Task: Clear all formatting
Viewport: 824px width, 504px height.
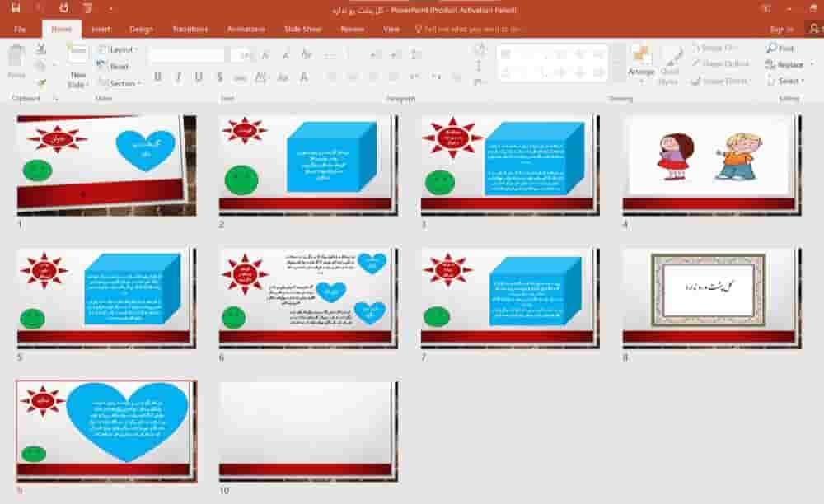Action: click(x=307, y=54)
